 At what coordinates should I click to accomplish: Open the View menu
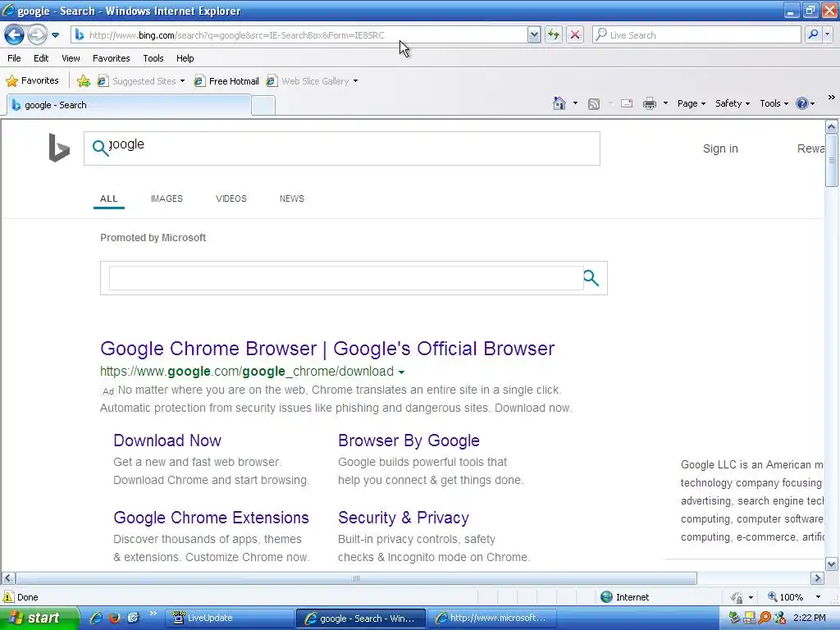coord(71,58)
